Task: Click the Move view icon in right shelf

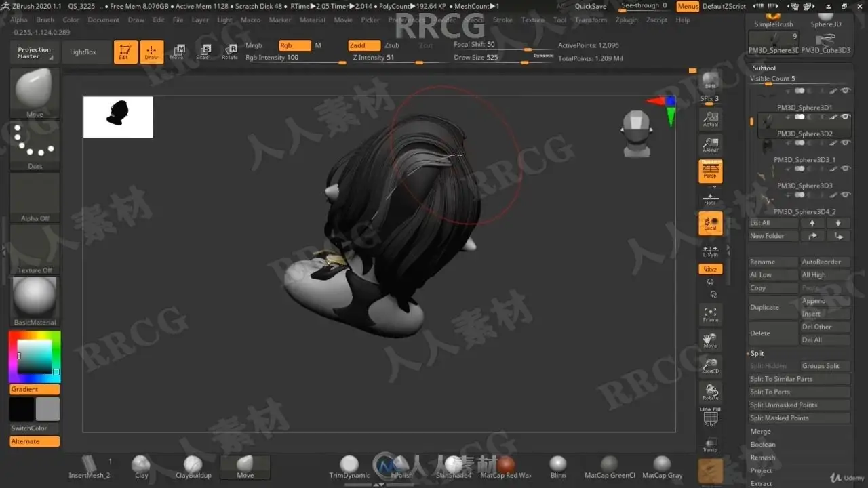Action: [x=710, y=340]
